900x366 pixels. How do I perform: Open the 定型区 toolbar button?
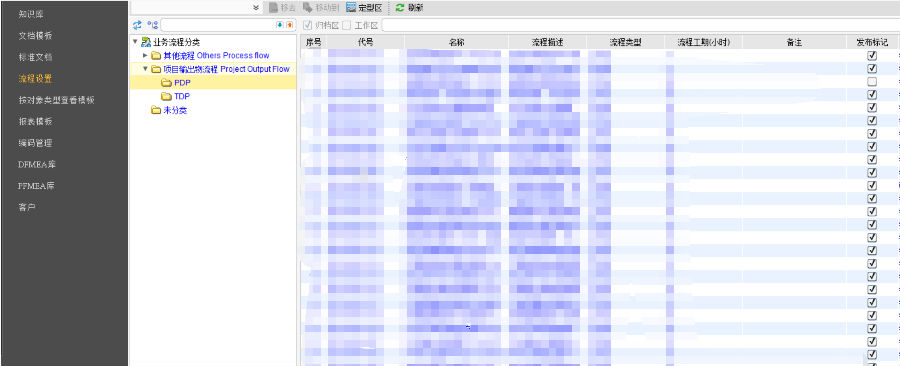tap(364, 8)
